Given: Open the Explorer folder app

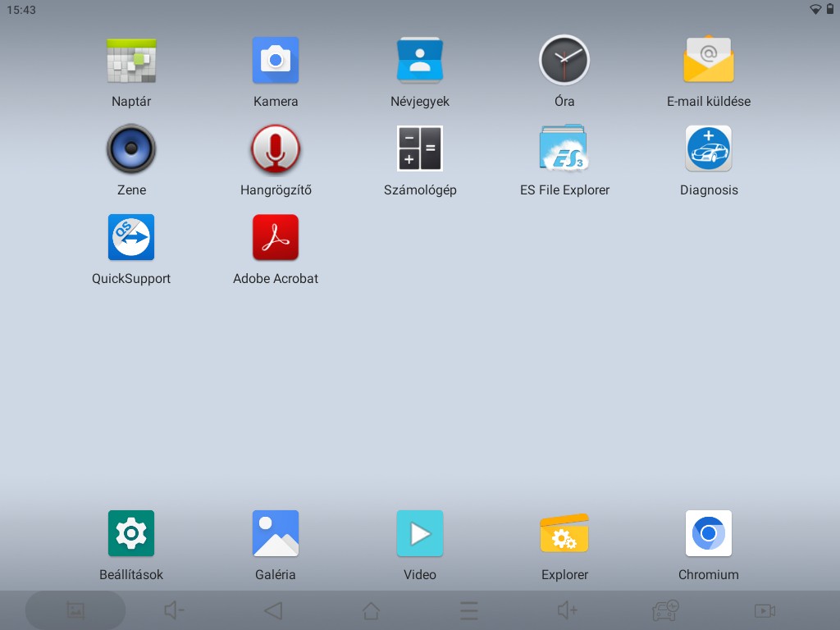Looking at the screenshot, I should click(564, 534).
